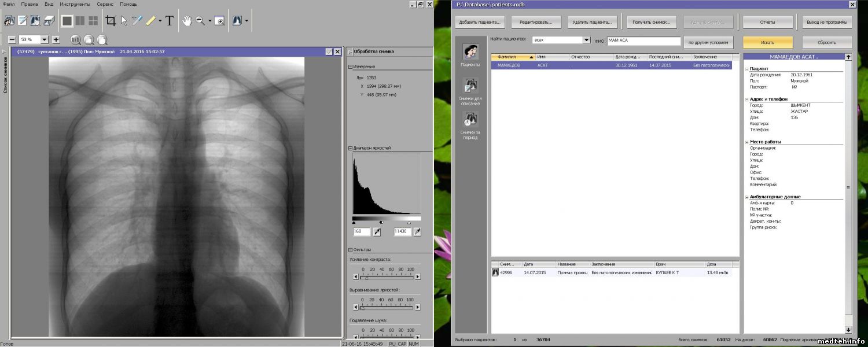The width and height of the screenshot is (868, 347).
Task: Collapse the Измерения section
Action: (x=351, y=67)
